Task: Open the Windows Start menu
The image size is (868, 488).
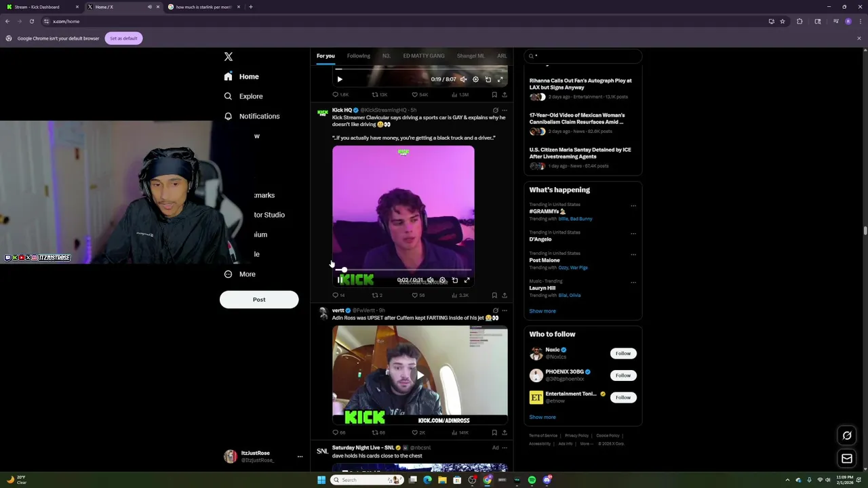Action: pos(321,480)
